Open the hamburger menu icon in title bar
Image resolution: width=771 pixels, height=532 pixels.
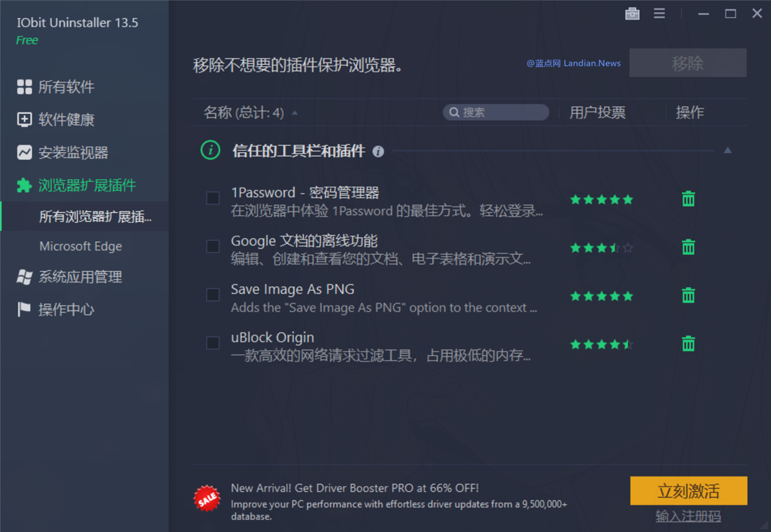[660, 13]
